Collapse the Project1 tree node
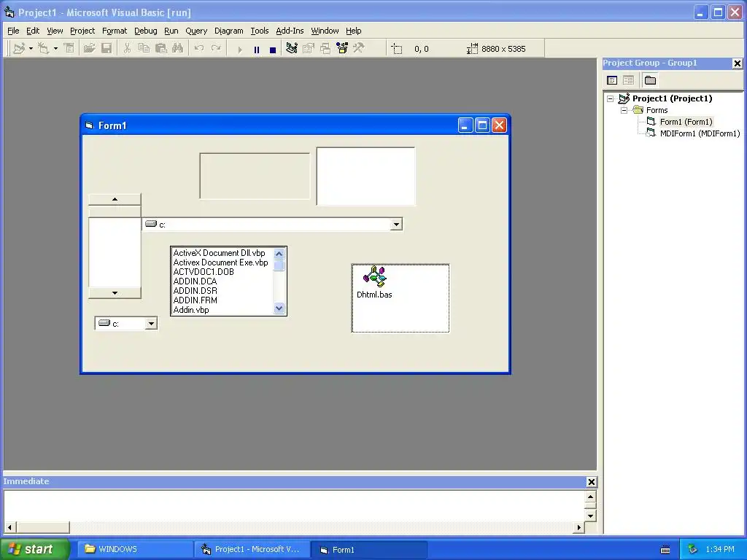The height and width of the screenshot is (560, 747). tap(611, 99)
